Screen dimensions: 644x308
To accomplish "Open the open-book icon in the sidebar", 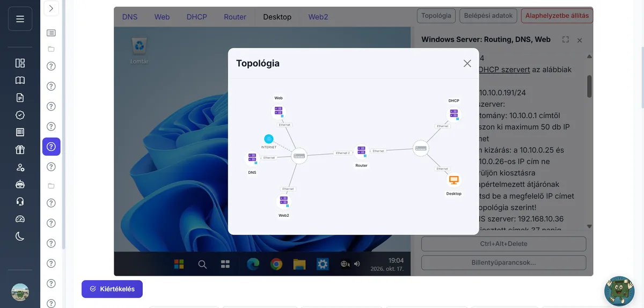I will pyautogui.click(x=20, y=80).
